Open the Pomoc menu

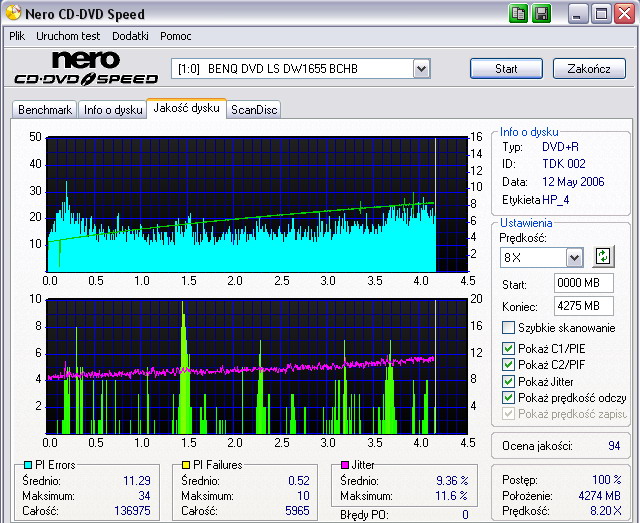176,36
